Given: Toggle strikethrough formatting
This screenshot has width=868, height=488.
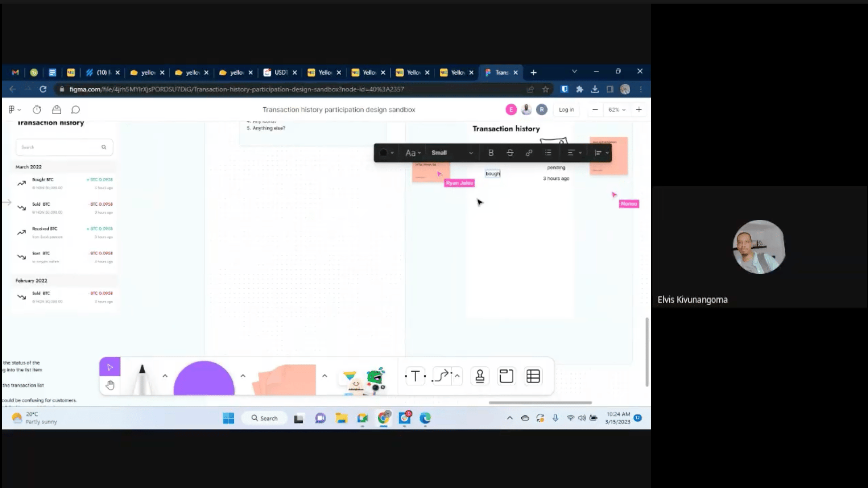Looking at the screenshot, I should (x=510, y=153).
